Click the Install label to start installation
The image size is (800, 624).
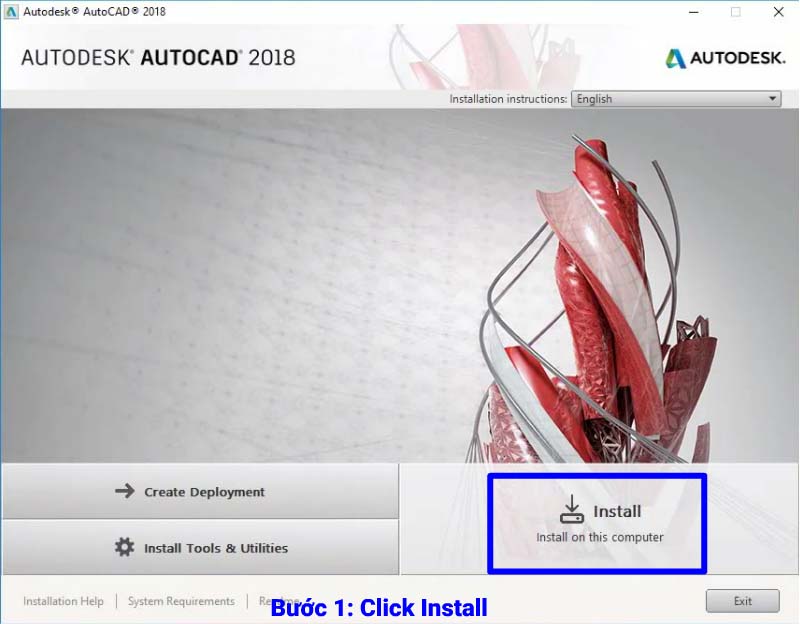click(x=617, y=511)
